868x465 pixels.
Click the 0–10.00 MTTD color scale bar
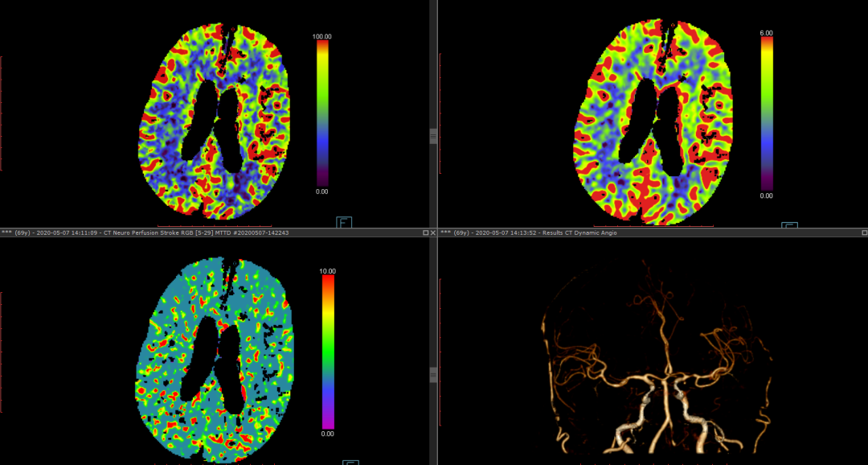[328, 352]
